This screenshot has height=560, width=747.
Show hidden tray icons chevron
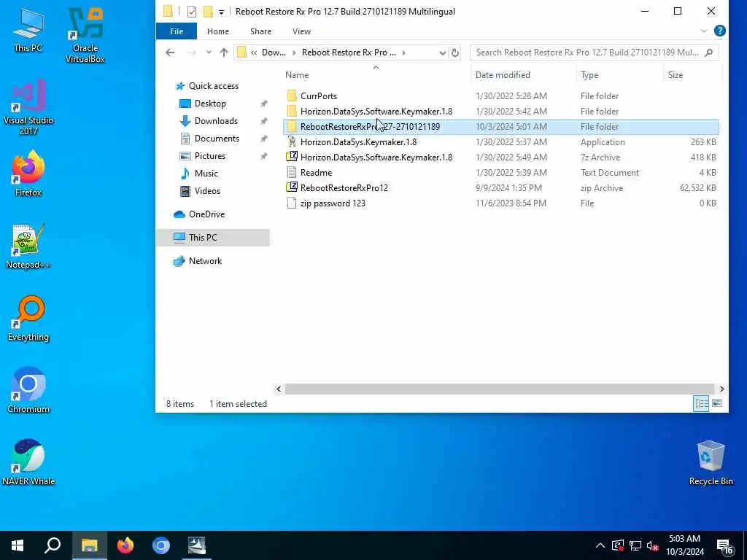pyautogui.click(x=600, y=545)
